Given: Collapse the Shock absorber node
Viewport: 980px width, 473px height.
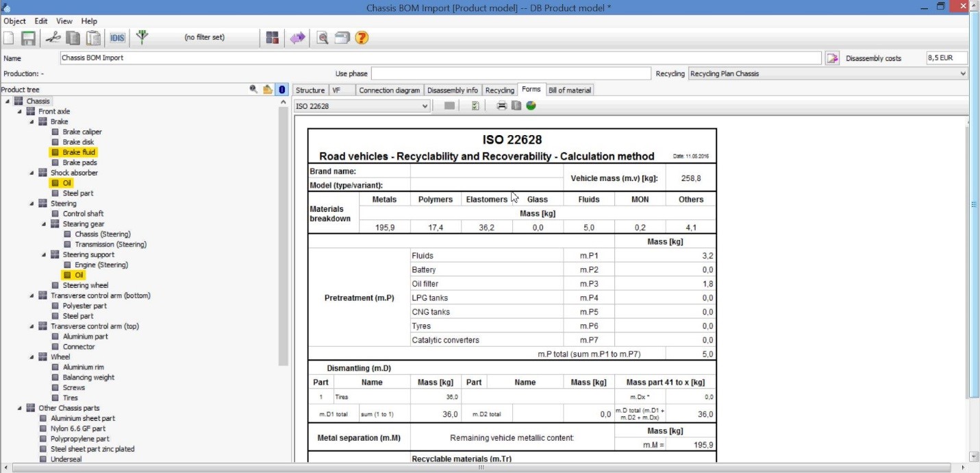Looking at the screenshot, I should 32,173.
